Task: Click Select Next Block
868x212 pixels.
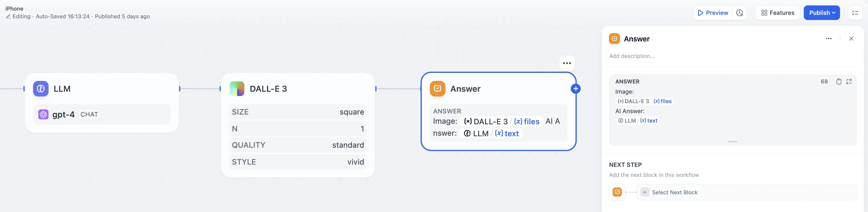Action: tap(674, 192)
